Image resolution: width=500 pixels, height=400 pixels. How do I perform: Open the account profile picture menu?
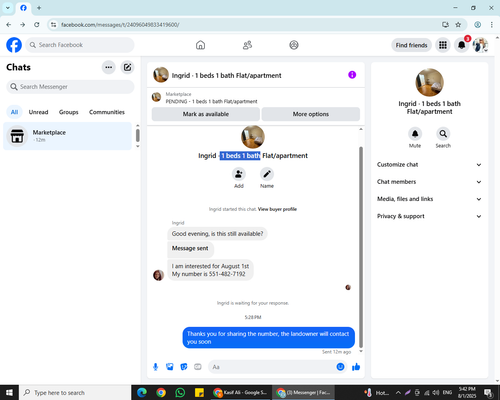(x=480, y=45)
